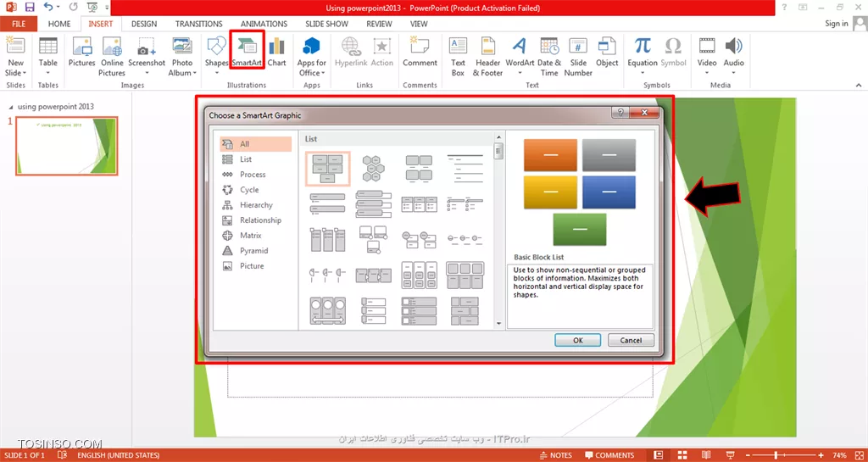
Task: Switch to the VIEW tab
Action: pyautogui.click(x=419, y=24)
